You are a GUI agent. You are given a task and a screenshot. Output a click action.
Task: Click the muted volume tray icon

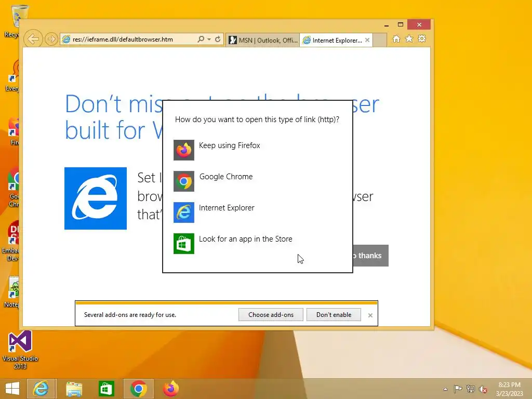(483, 389)
